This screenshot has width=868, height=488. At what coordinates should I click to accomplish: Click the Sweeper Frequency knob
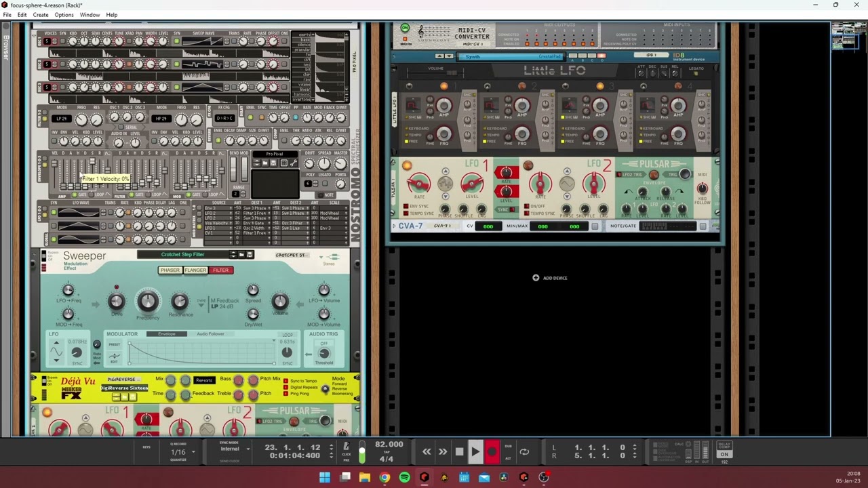tap(148, 302)
